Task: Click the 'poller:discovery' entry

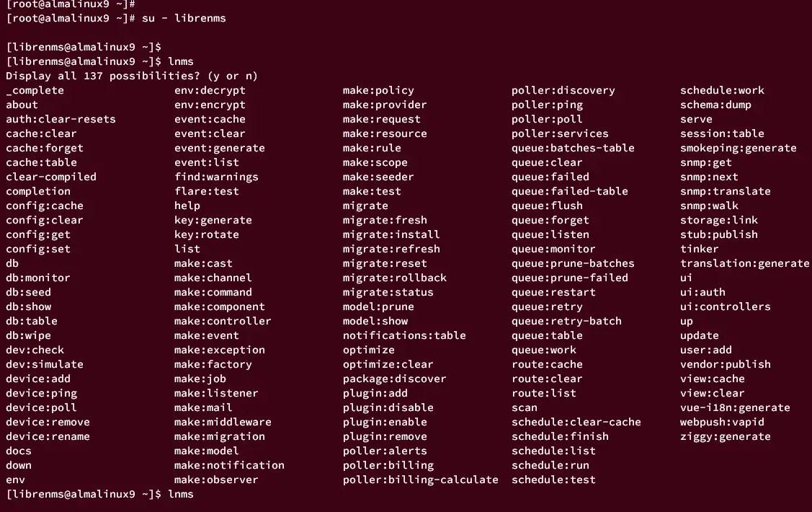Action: coord(563,91)
